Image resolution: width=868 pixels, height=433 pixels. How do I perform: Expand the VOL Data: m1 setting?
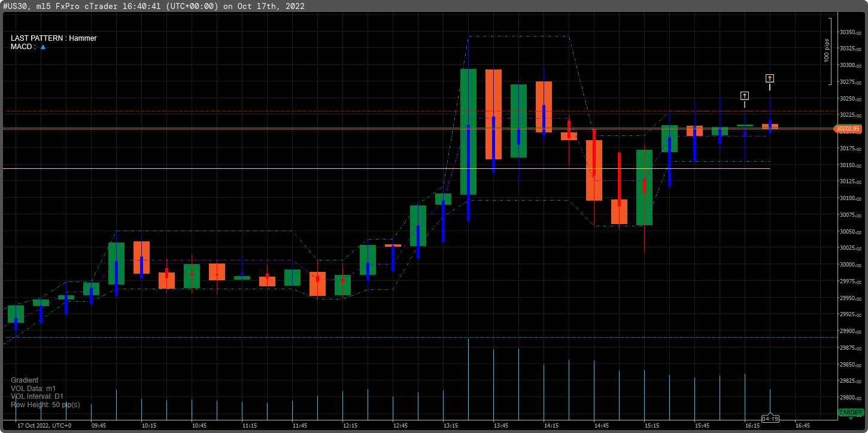pos(33,388)
